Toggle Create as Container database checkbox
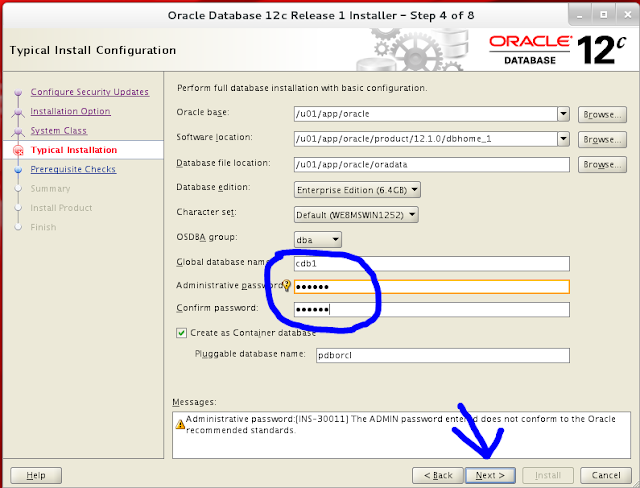640x488 pixels. (181, 333)
